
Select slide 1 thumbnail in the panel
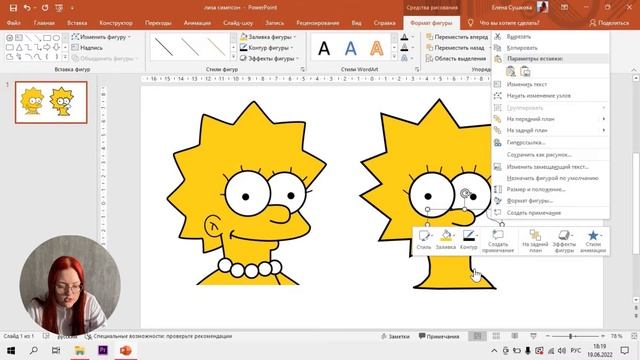click(x=51, y=102)
